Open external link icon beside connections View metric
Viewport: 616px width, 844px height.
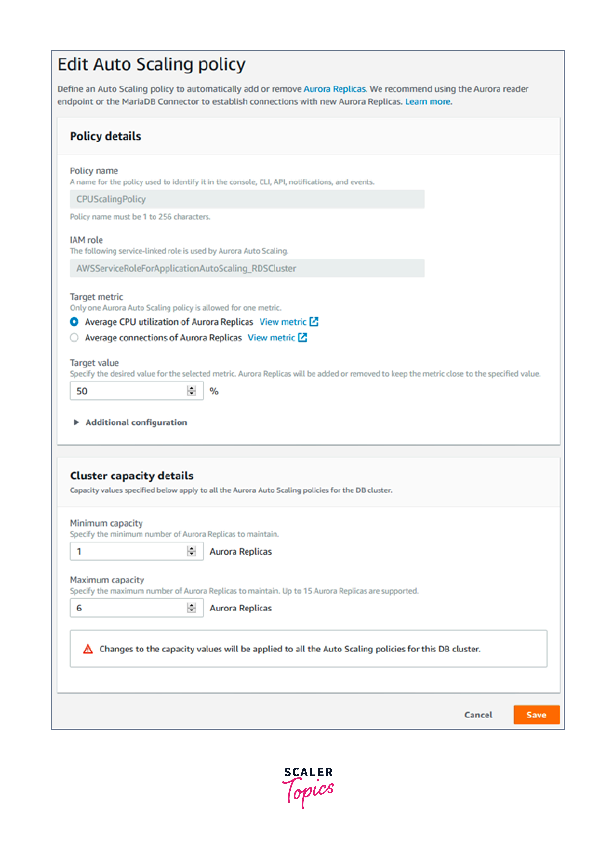303,337
